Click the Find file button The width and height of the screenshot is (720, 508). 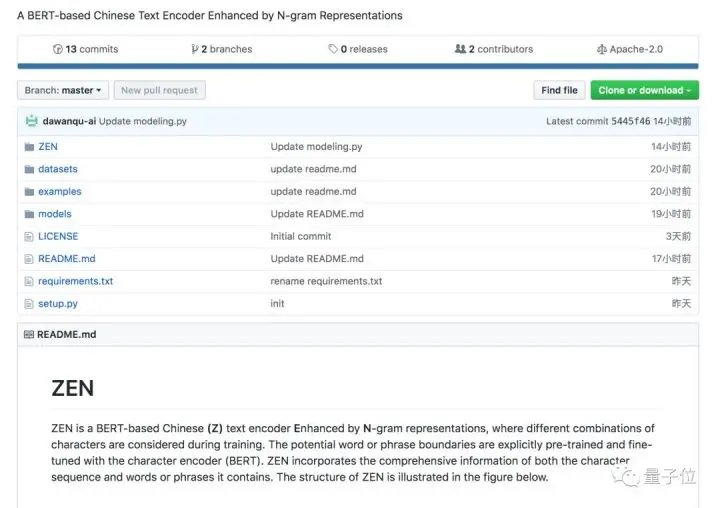[x=559, y=90]
